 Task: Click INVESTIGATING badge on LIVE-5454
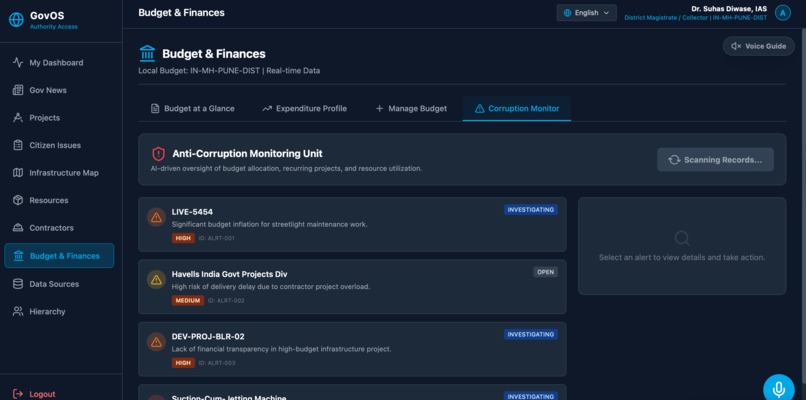[x=530, y=210]
